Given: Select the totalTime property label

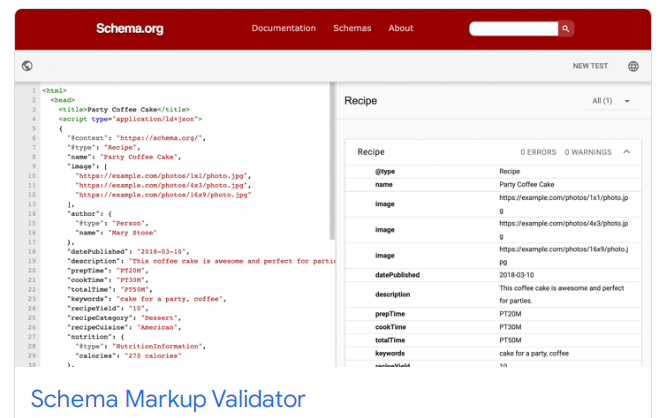Looking at the screenshot, I should point(390,340).
